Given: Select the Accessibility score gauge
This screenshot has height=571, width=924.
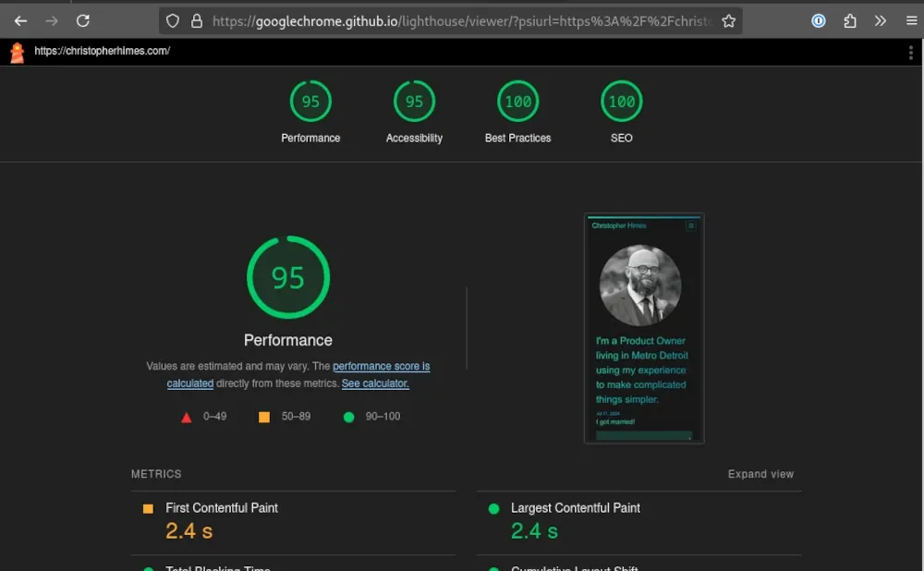Looking at the screenshot, I should tap(414, 102).
